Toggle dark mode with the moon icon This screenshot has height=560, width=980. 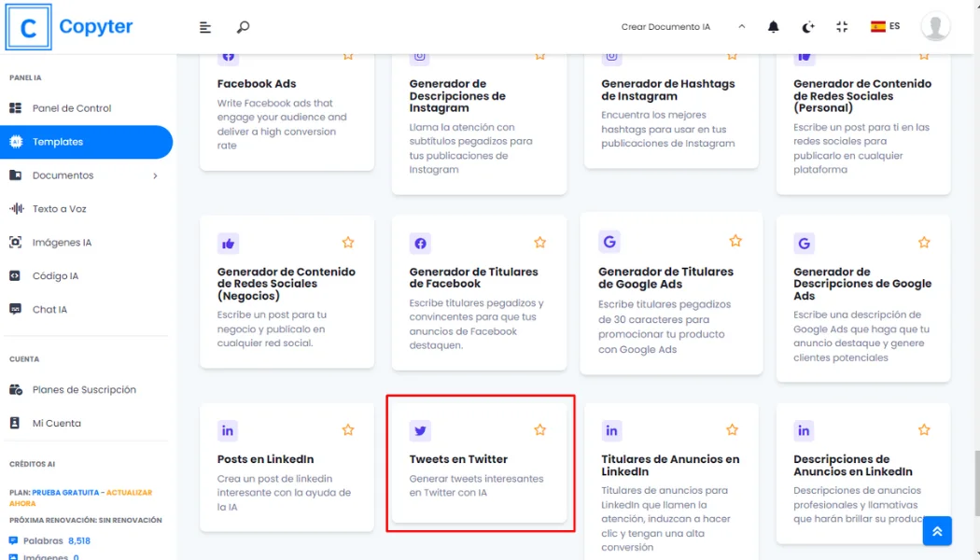(807, 27)
